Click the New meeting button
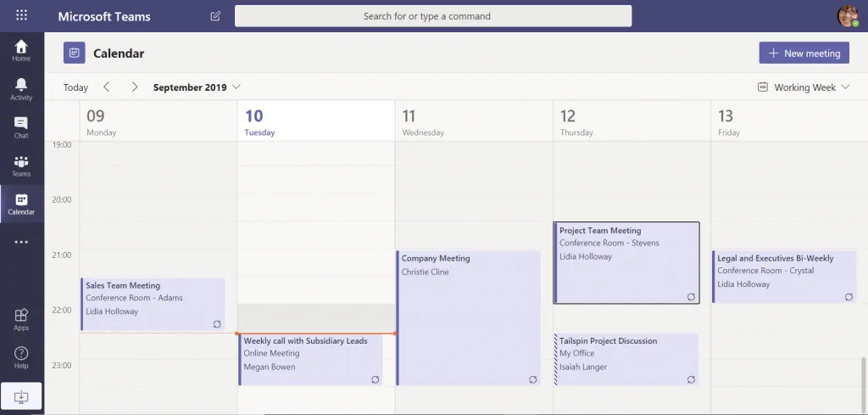The image size is (868, 415). (804, 53)
